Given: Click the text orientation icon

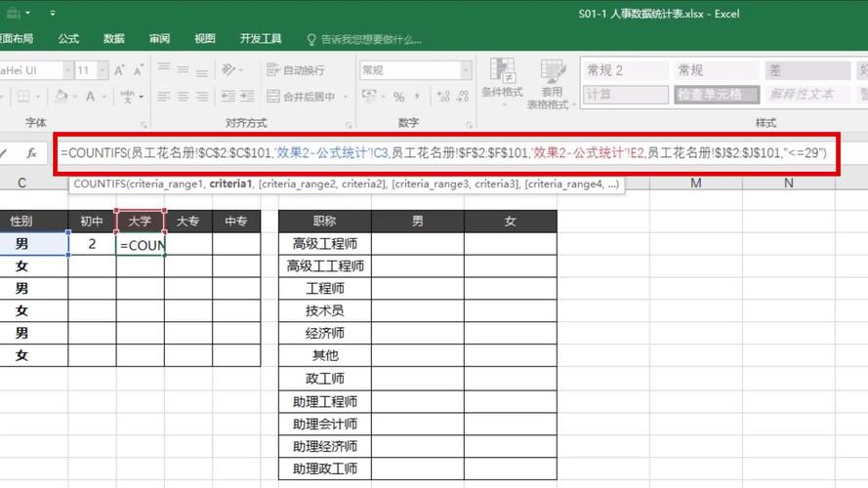Looking at the screenshot, I should click(228, 69).
